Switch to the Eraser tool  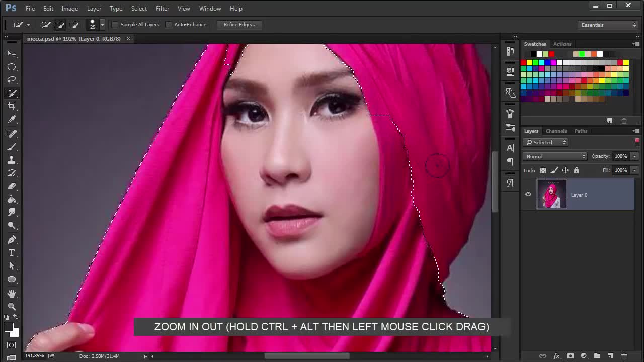pyautogui.click(x=12, y=187)
